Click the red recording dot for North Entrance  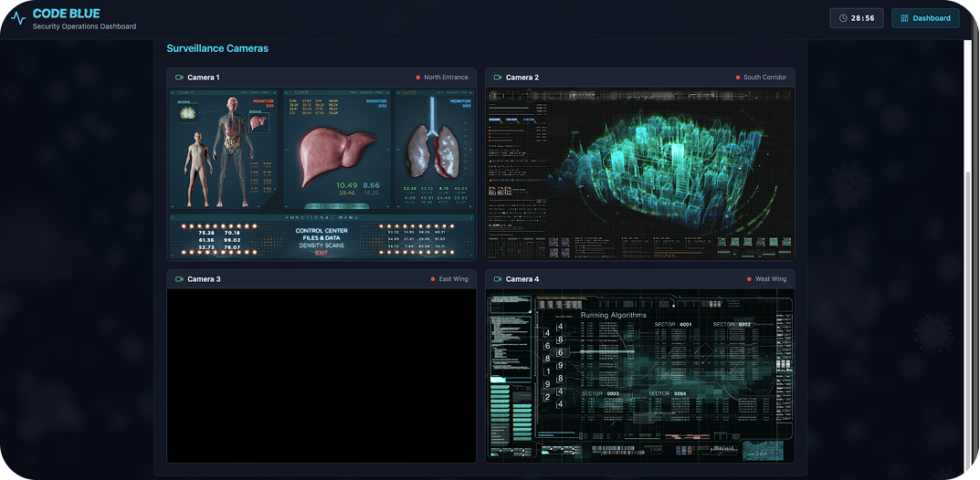(x=418, y=78)
